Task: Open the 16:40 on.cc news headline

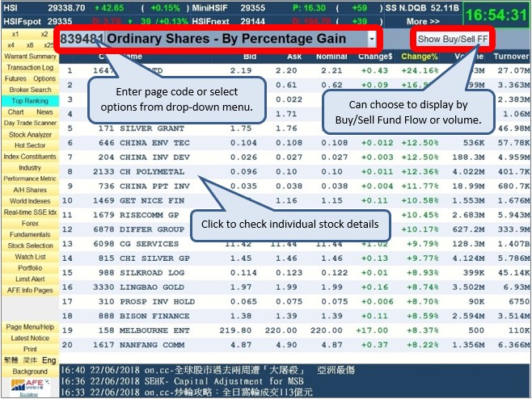Action: pos(208,370)
